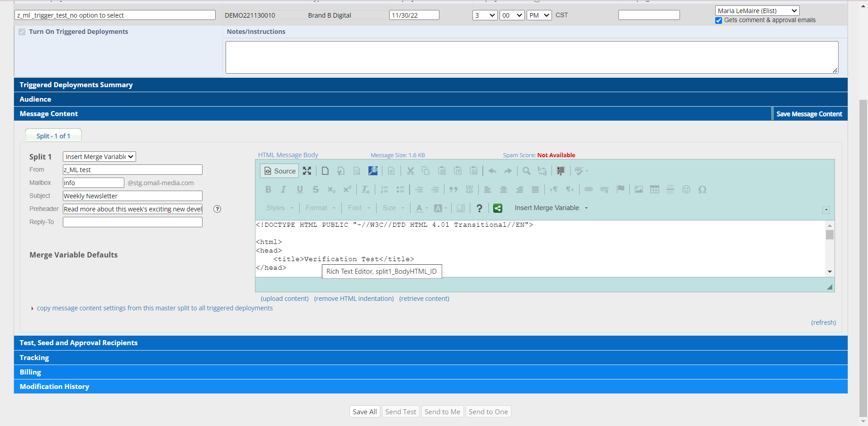
Task: Click the green share icon
Action: tap(498, 208)
